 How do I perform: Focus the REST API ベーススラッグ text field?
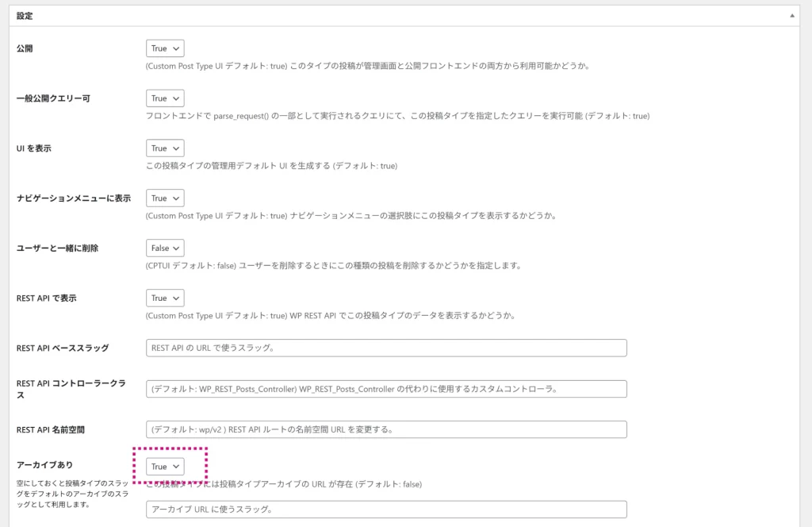[x=386, y=348]
